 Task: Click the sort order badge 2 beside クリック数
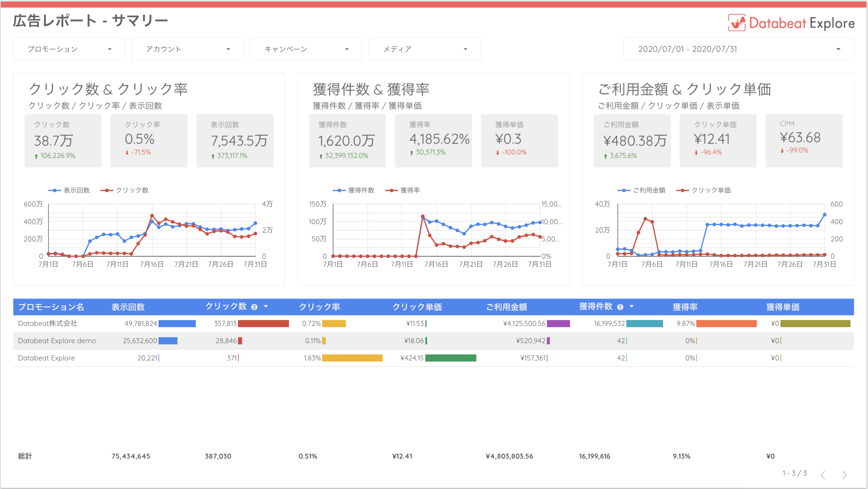tap(254, 307)
